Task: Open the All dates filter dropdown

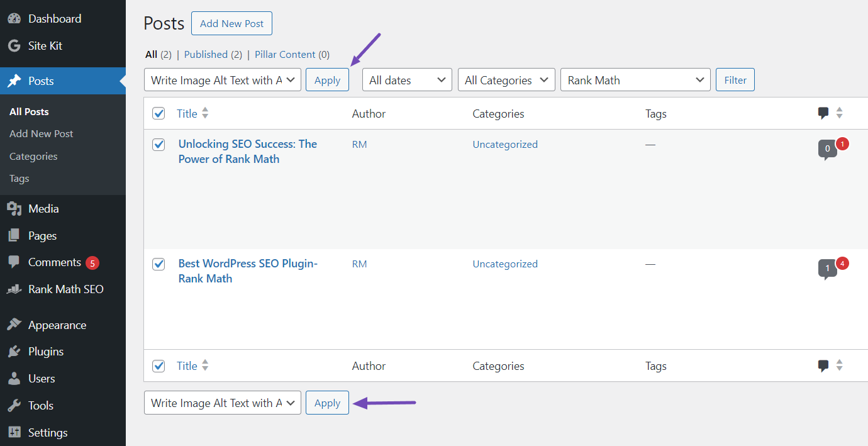Action: pos(407,80)
